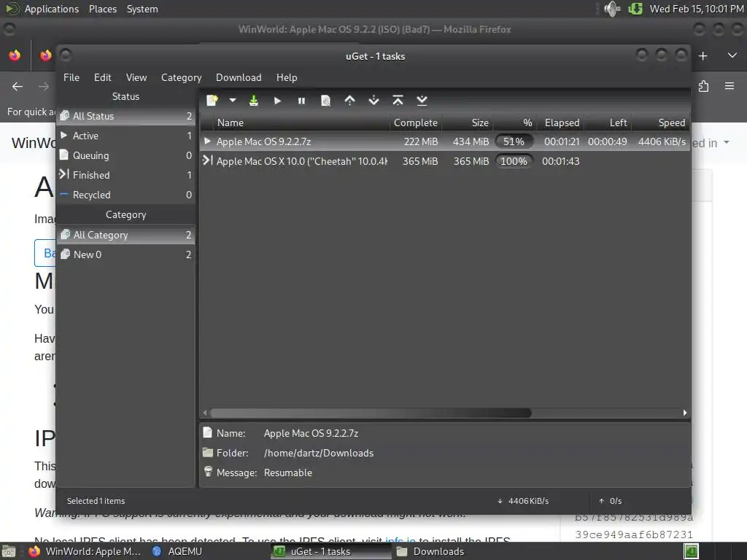Sort by the Elapsed column header
This screenshot has height=560, width=747.
click(560, 122)
